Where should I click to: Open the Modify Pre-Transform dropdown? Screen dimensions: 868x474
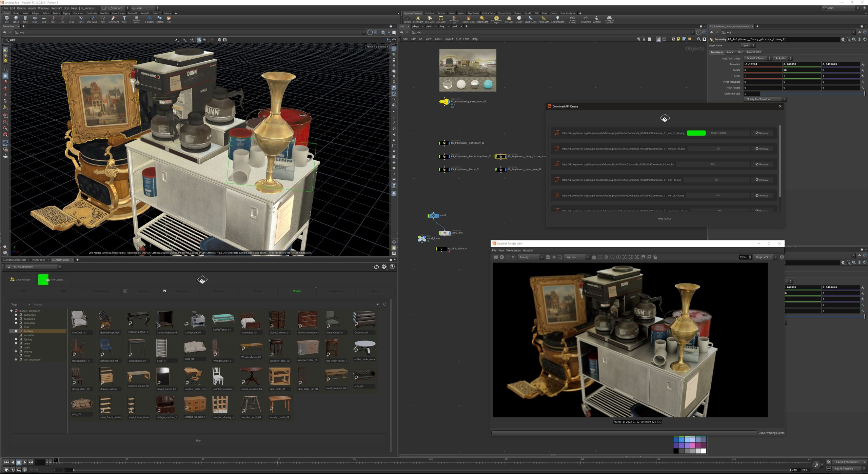pyautogui.click(x=765, y=99)
